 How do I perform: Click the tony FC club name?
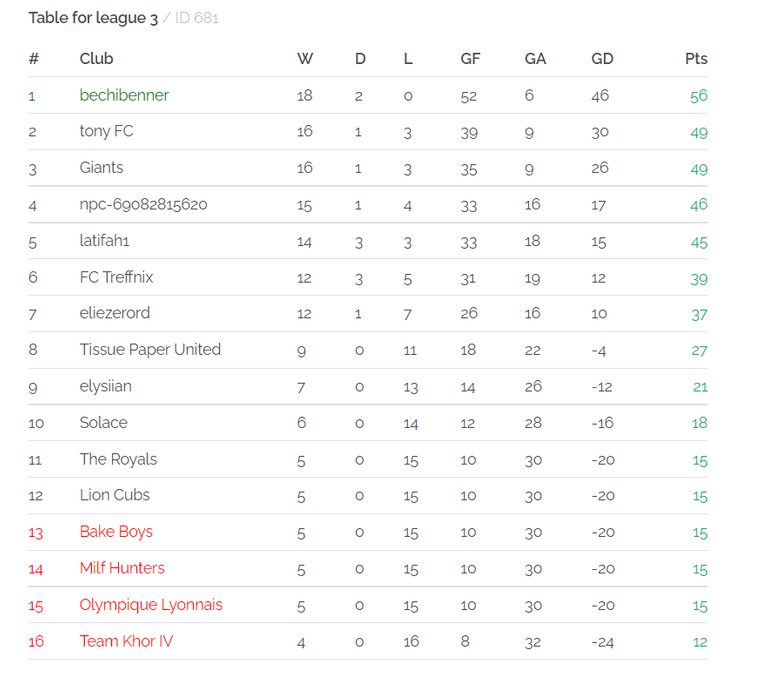coord(106,131)
